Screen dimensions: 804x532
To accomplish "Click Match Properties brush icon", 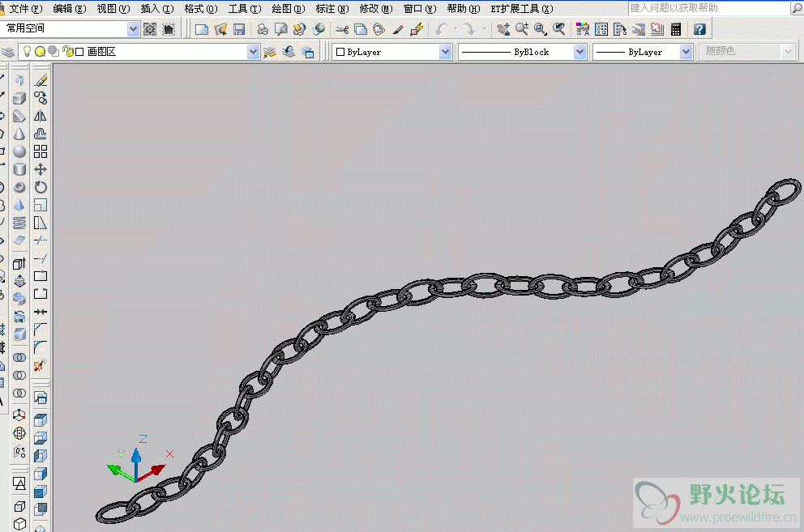I will click(398, 29).
